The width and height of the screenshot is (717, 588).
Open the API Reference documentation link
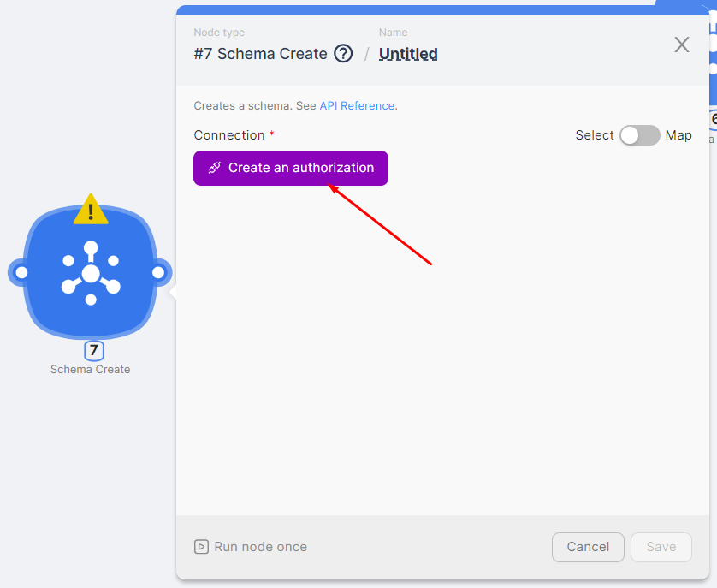357,105
